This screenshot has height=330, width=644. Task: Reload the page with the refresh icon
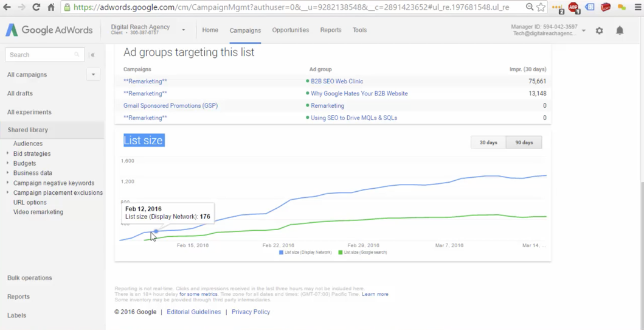coord(36,7)
